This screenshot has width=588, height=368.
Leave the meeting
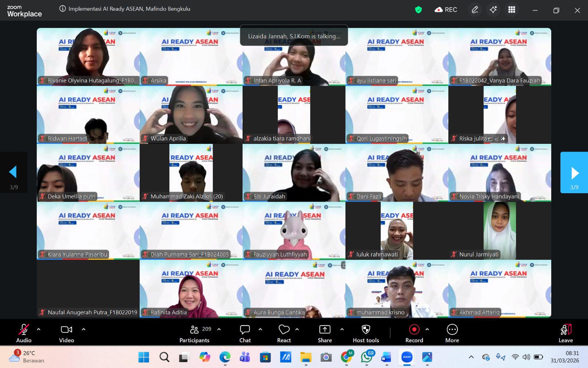(x=566, y=333)
